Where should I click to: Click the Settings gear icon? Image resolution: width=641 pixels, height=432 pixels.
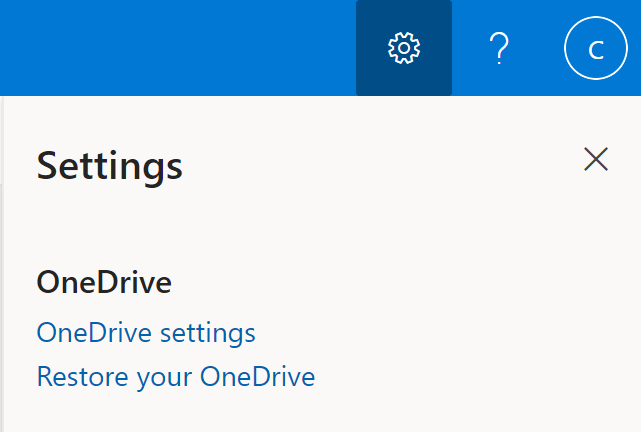[404, 48]
